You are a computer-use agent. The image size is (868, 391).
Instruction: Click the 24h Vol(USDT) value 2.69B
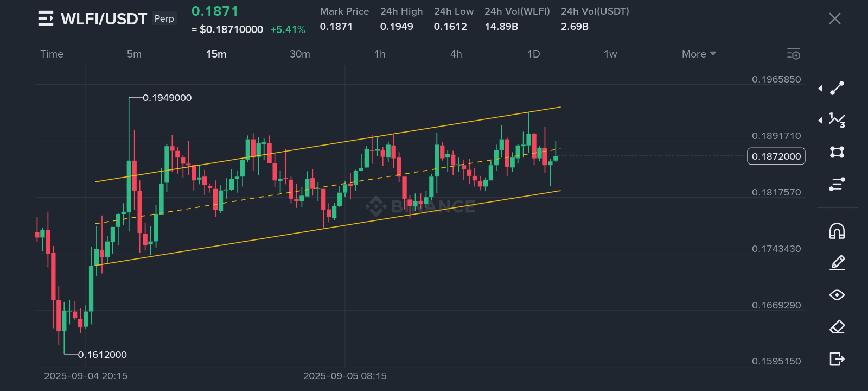575,27
